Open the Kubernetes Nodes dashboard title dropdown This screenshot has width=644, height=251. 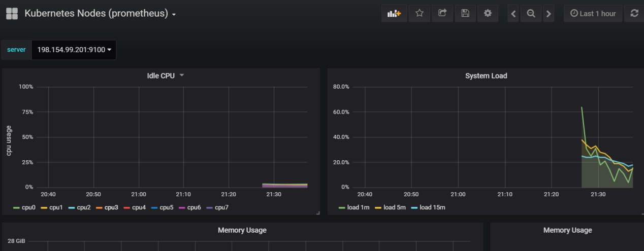[100, 14]
